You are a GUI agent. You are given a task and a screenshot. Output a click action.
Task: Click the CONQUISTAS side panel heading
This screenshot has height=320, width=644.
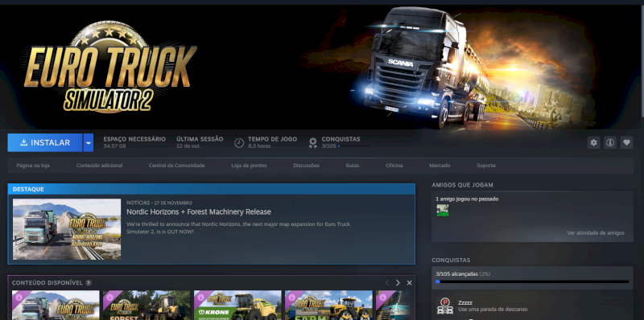coord(451,261)
